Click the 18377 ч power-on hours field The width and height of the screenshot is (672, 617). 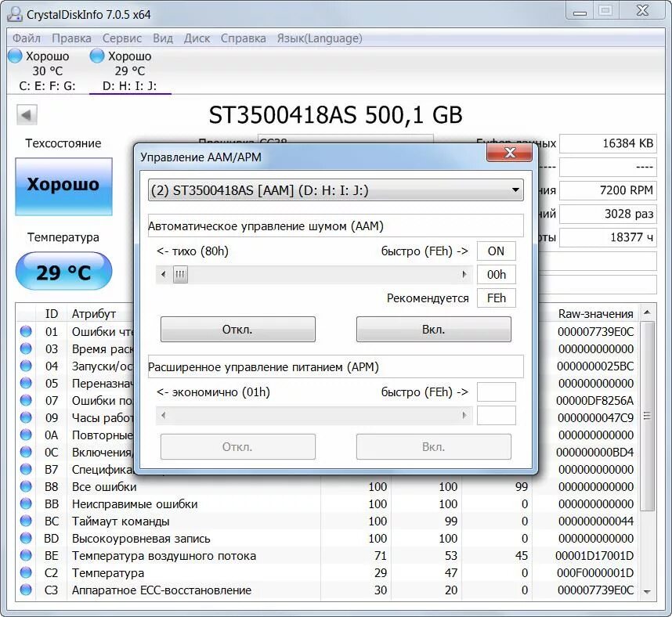[x=608, y=237]
